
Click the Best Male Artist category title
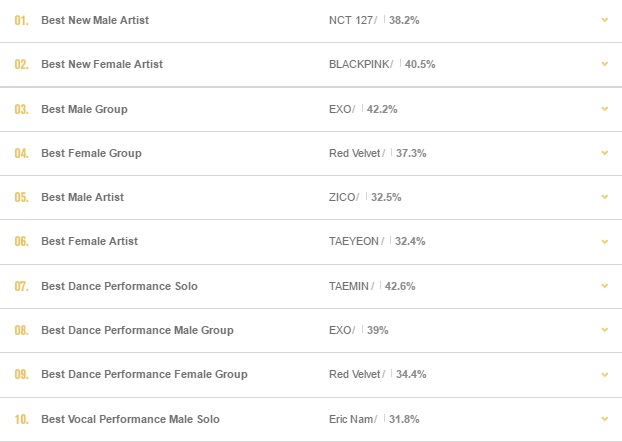[x=83, y=197]
